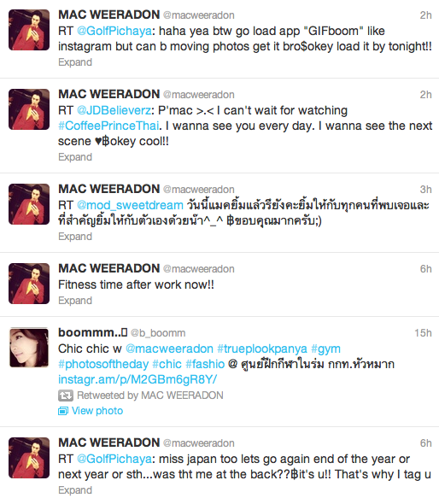Expand the miss japan retweet
439x504 pixels.
[75, 489]
